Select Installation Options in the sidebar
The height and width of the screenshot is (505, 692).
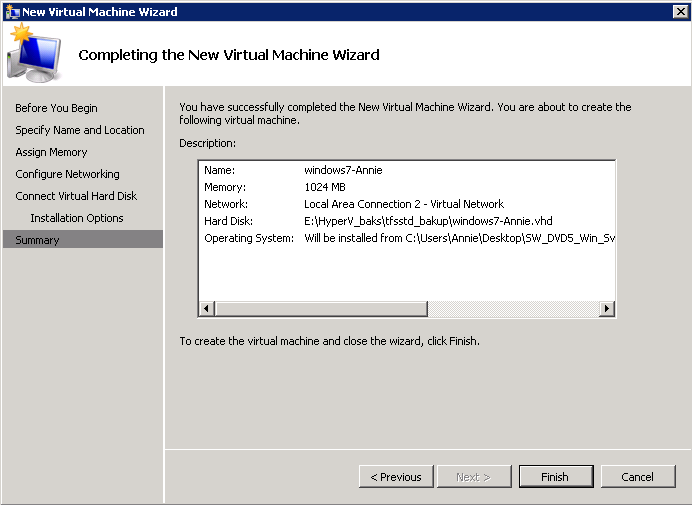pos(77,218)
